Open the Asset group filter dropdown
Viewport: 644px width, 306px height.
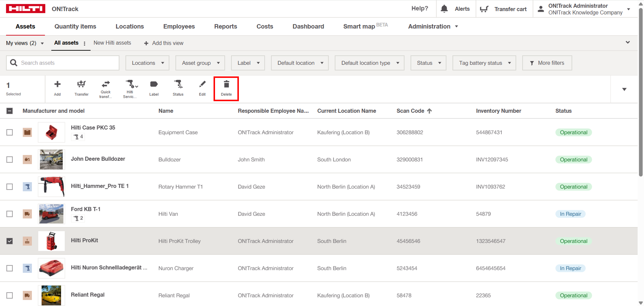(x=200, y=63)
